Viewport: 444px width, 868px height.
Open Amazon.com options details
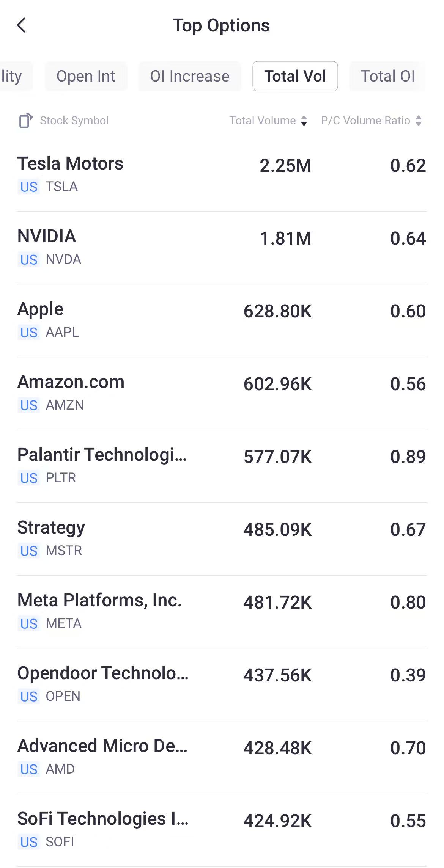pyautogui.click(x=222, y=393)
